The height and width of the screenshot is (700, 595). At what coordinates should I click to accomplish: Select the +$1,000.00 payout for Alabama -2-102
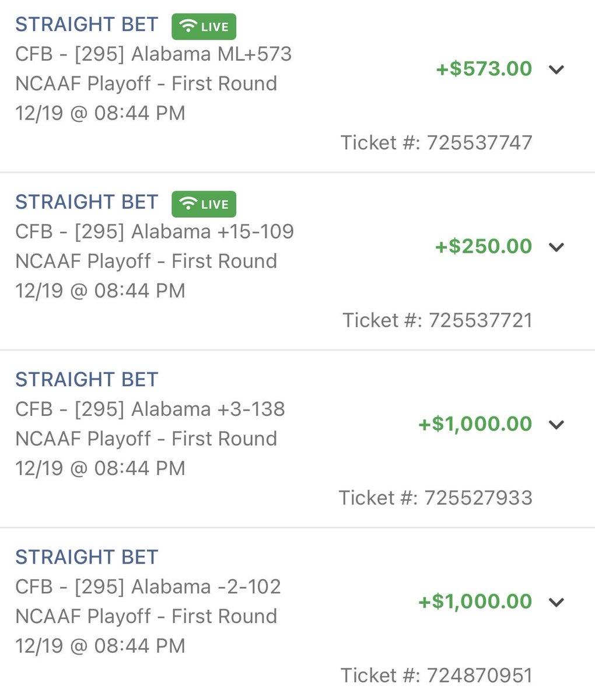coord(475,601)
